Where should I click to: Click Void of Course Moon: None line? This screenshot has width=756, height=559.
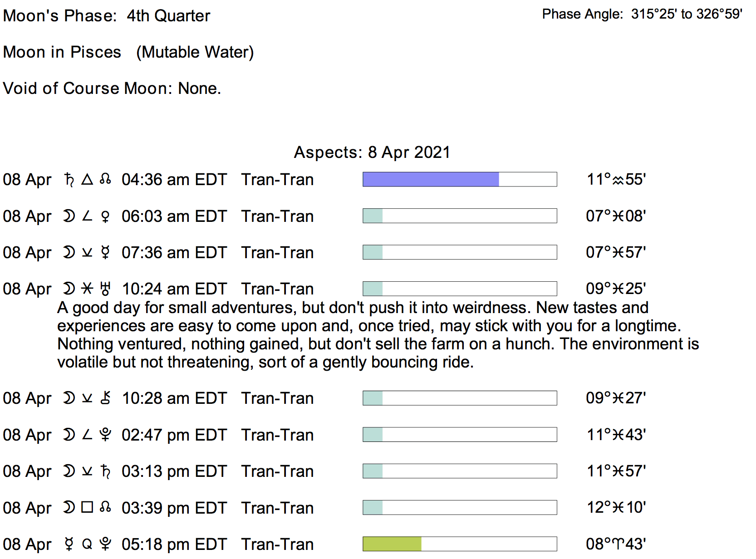tap(112, 88)
